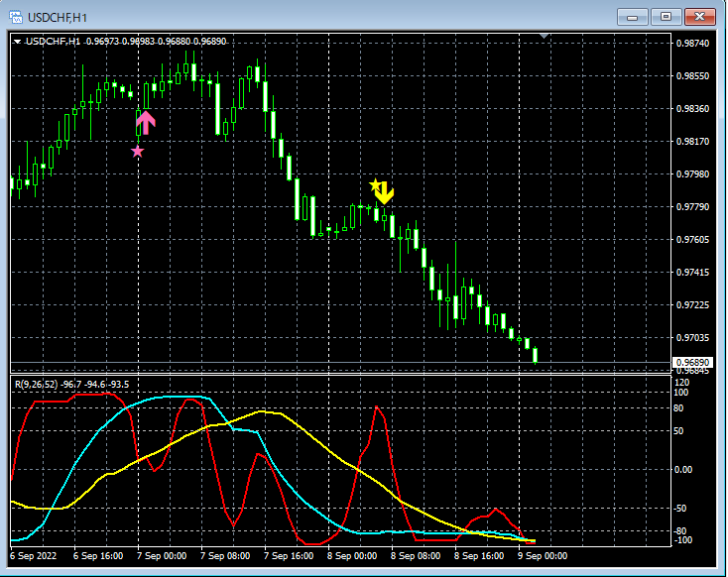Viewport: 728px width, 577px height.
Task: Click the indicator scale value 50
Action: coord(678,431)
